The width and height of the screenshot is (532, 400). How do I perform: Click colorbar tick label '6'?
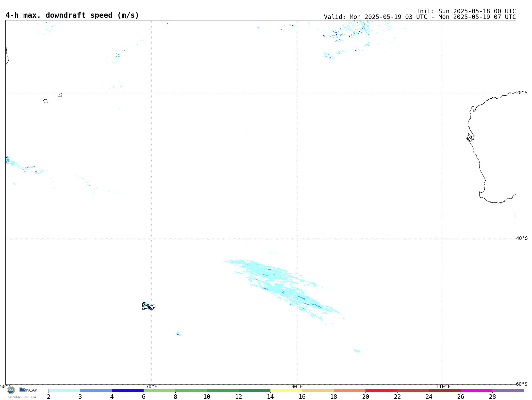point(144,397)
